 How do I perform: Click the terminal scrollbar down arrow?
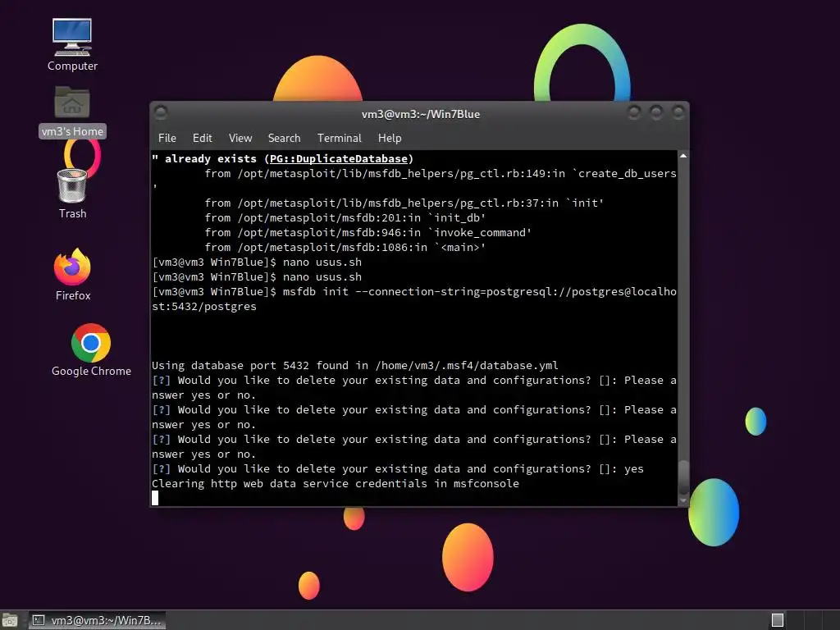(x=683, y=500)
